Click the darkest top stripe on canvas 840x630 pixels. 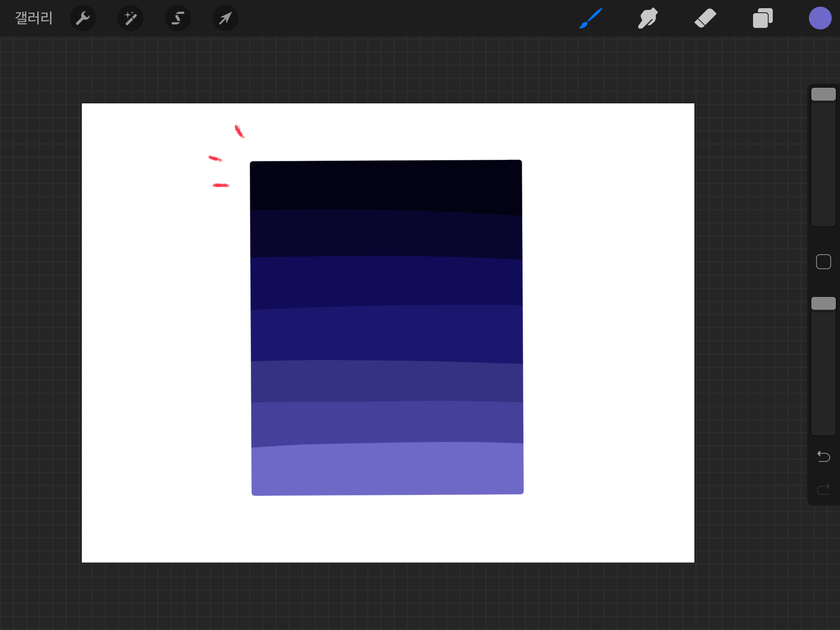[x=386, y=185]
